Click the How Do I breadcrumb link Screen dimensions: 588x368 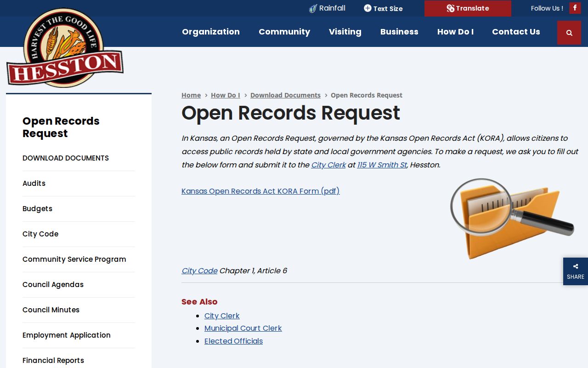pos(226,95)
